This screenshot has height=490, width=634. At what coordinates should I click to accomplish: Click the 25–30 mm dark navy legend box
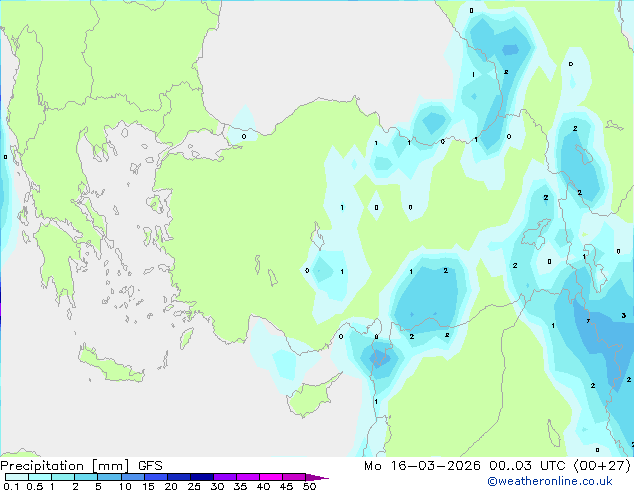tap(202, 477)
